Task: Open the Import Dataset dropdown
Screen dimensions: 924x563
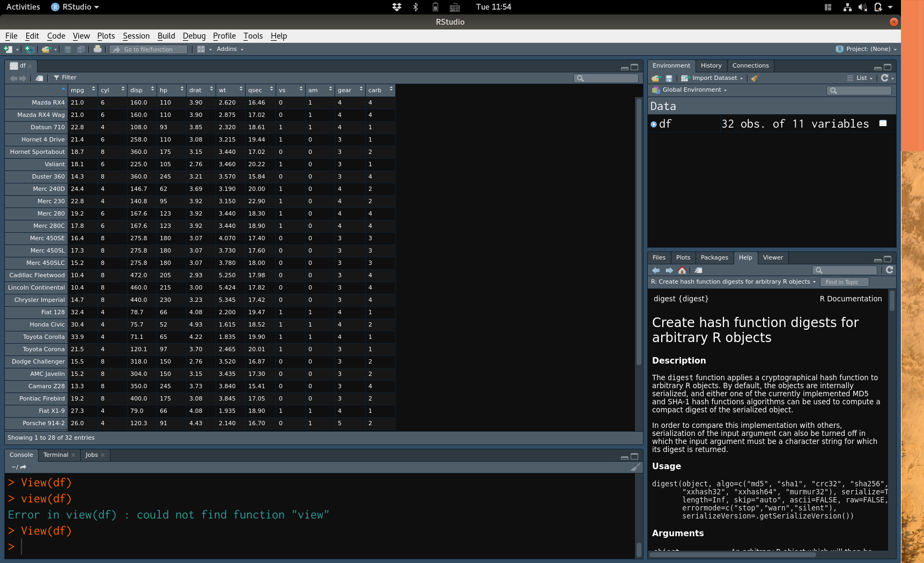Action: point(712,78)
